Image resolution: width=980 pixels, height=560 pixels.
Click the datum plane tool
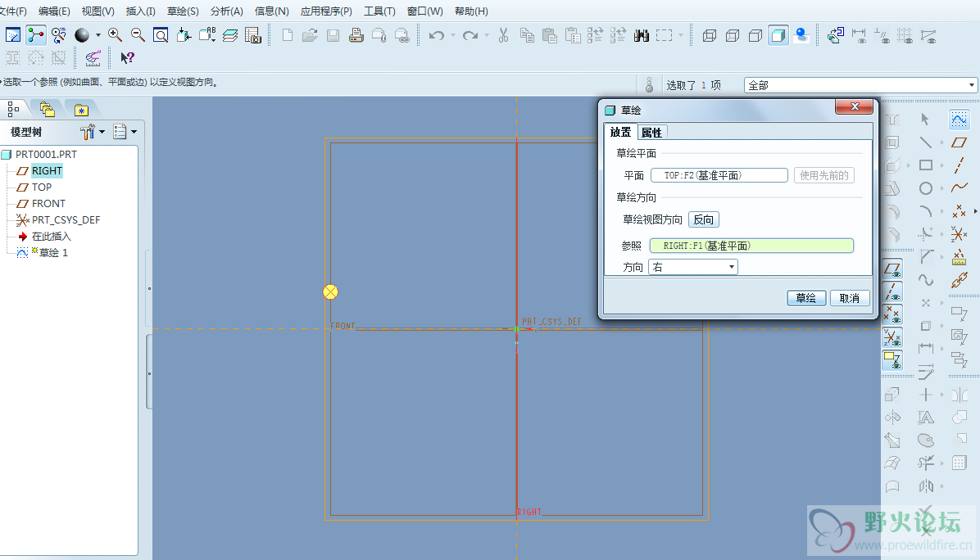tap(960, 142)
